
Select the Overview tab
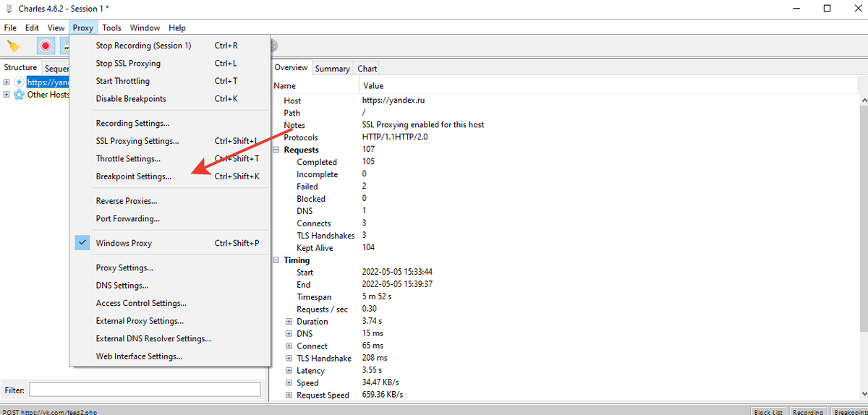[292, 67]
